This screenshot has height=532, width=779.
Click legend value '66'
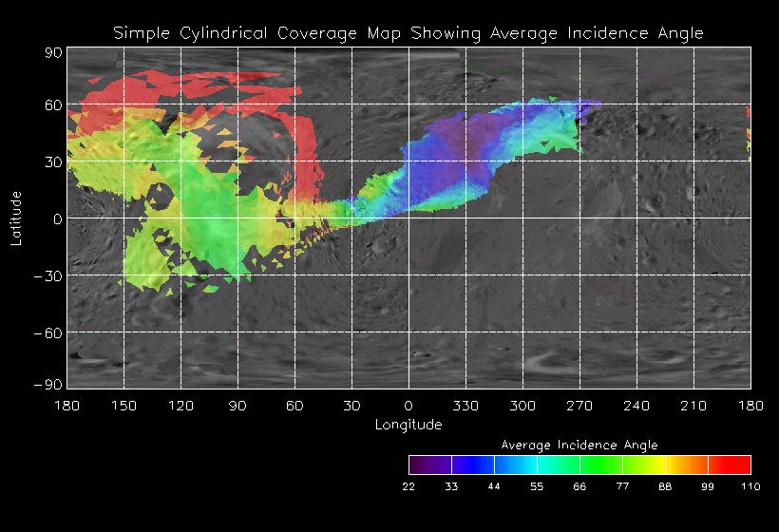[x=579, y=486]
